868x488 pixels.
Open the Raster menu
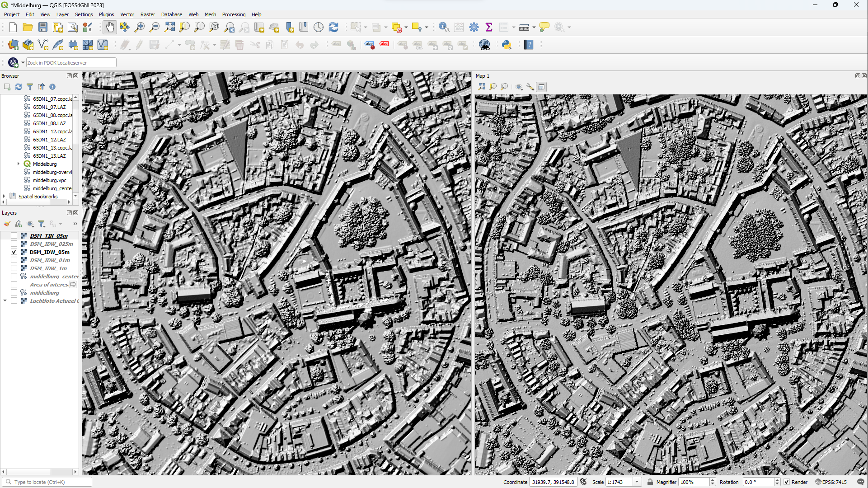coord(148,14)
